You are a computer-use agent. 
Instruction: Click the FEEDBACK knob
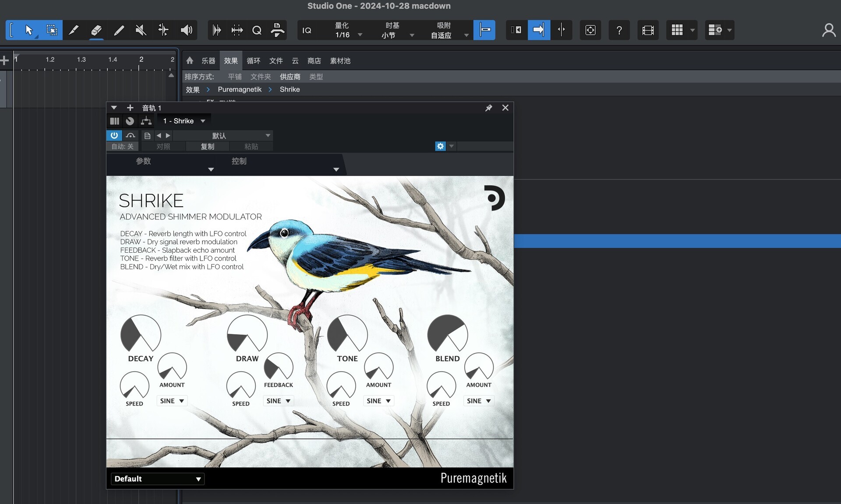278,366
